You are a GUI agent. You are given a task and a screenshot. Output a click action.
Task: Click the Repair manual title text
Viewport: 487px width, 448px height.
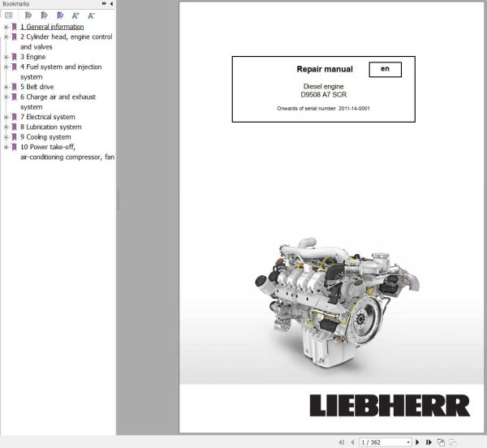(325, 69)
